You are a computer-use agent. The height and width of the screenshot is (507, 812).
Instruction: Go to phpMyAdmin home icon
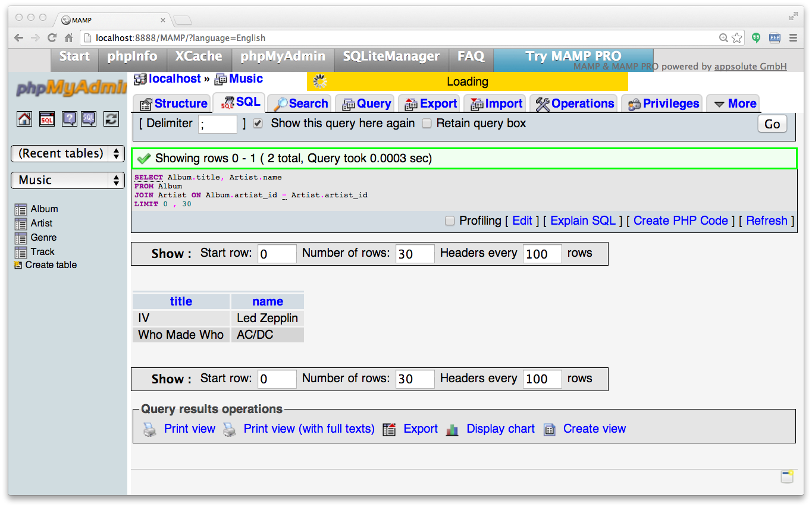[x=24, y=118]
